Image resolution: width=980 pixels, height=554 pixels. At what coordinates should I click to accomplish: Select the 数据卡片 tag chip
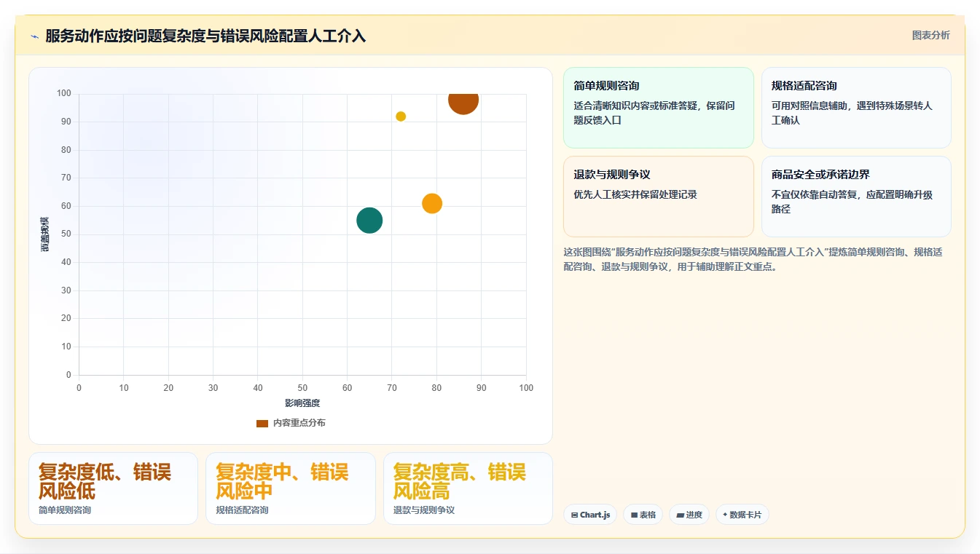(x=742, y=515)
